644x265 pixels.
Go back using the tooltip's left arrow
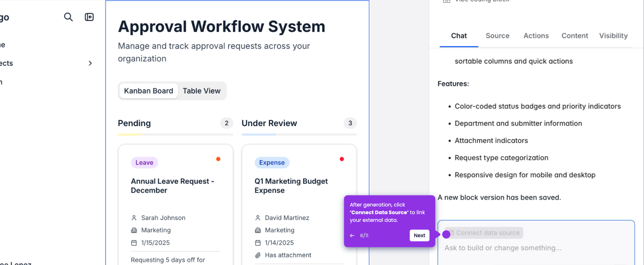352,236
